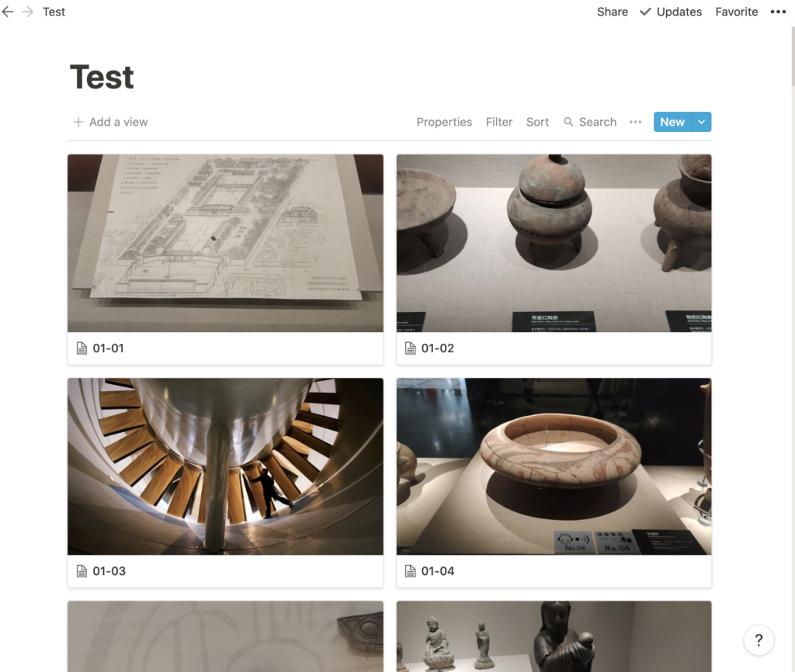Screen dimensions: 795x672
Task: Go back with the left arrow icon
Action: click(x=8, y=12)
